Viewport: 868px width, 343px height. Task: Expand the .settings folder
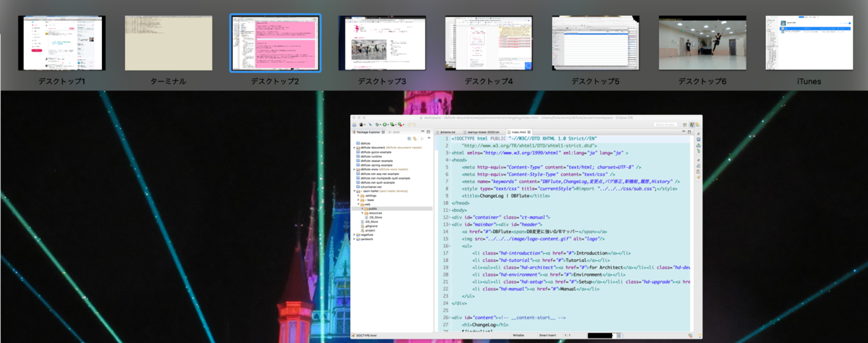pyautogui.click(x=358, y=195)
